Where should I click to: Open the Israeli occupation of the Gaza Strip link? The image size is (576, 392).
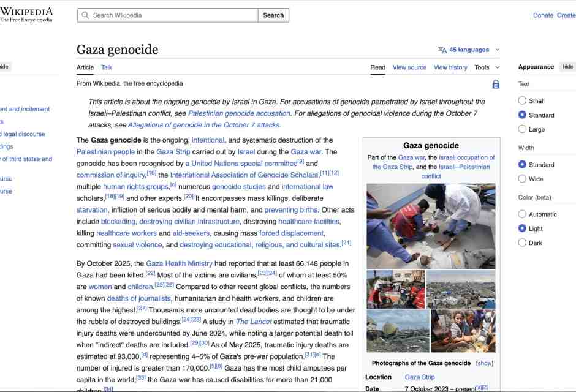pyautogui.click(x=433, y=162)
